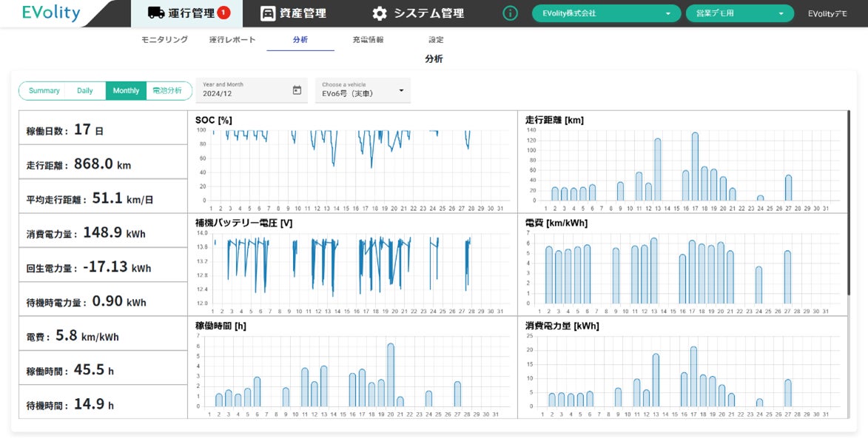Open the 運行管理 main menu
The height and width of the screenshot is (447, 868).
(x=186, y=13)
